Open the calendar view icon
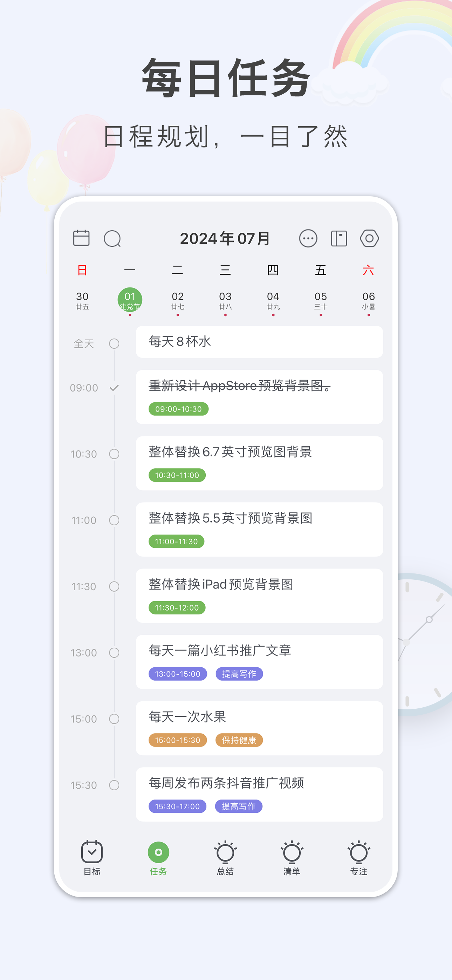Image resolution: width=452 pixels, height=980 pixels. pos(81,238)
